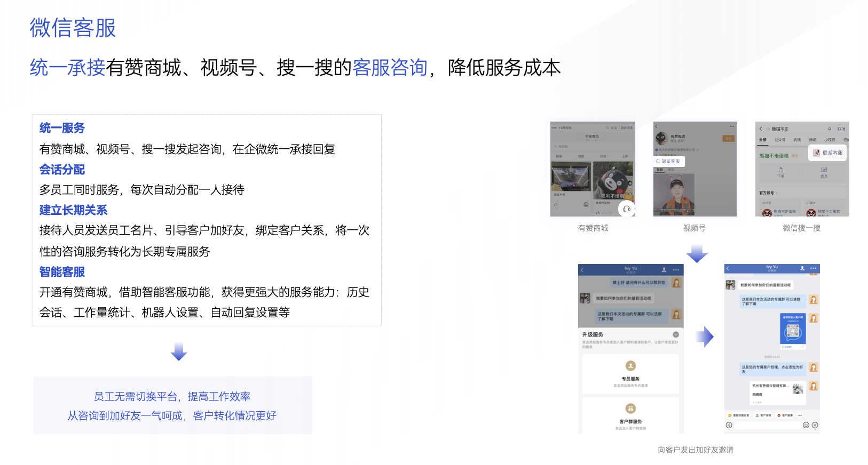Go back in right Ivy Yu chat
This screenshot has width=868, height=465.
point(728,268)
